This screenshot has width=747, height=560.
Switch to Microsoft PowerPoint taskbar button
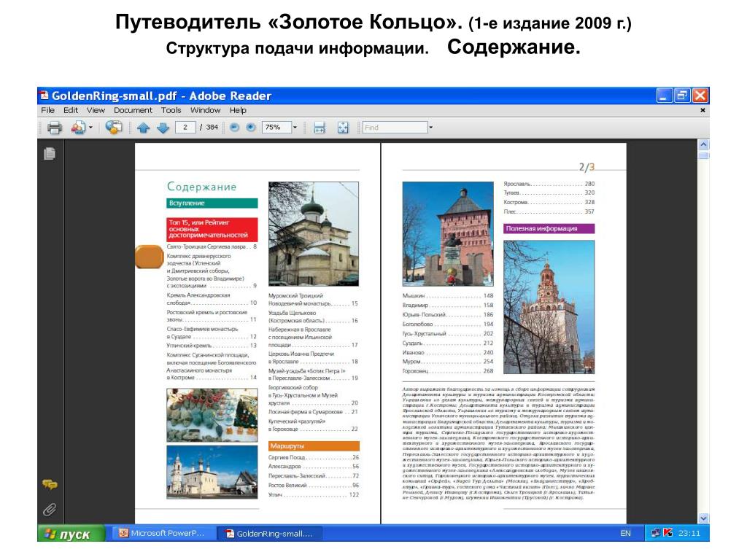163,533
